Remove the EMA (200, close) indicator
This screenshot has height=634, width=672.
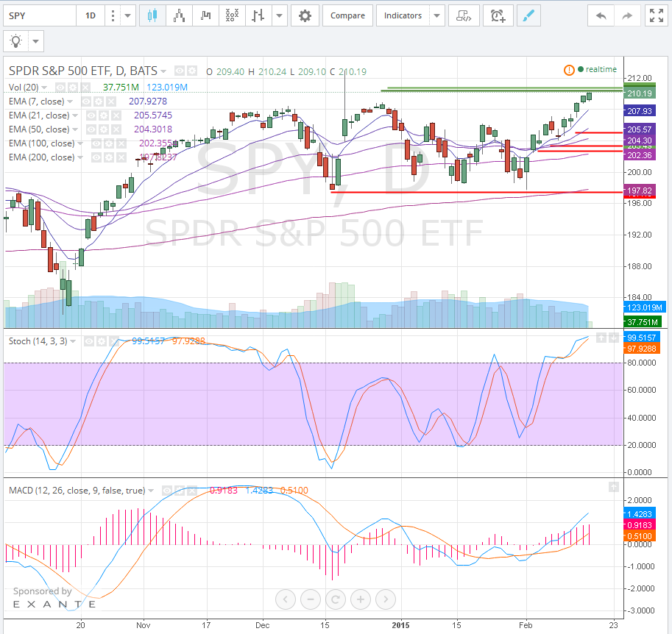click(x=121, y=157)
